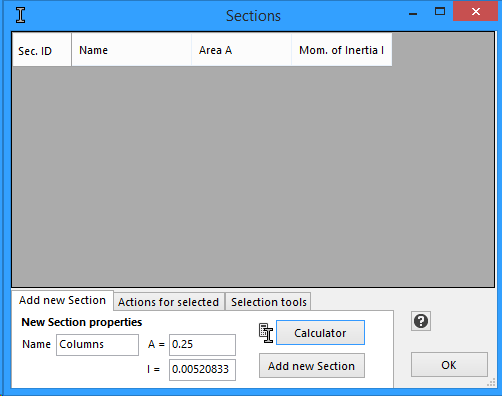This screenshot has height=396, width=502.
Task: Switch to Selection tools tab
Action: 269,302
